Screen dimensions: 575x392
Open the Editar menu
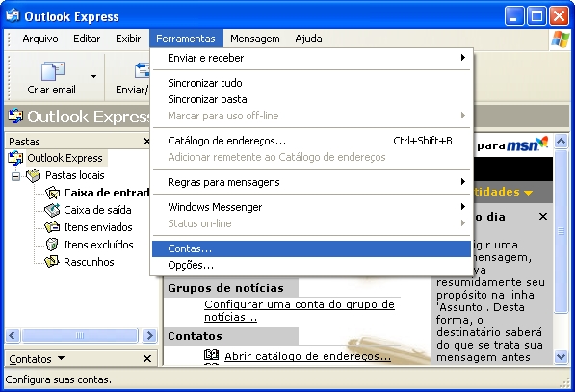[x=87, y=39]
